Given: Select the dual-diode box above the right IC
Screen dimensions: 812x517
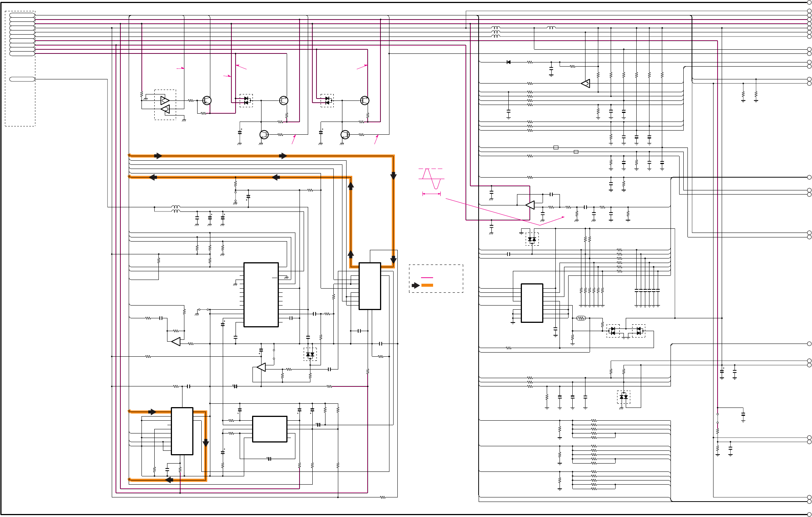Looking at the screenshot, I should click(532, 239).
